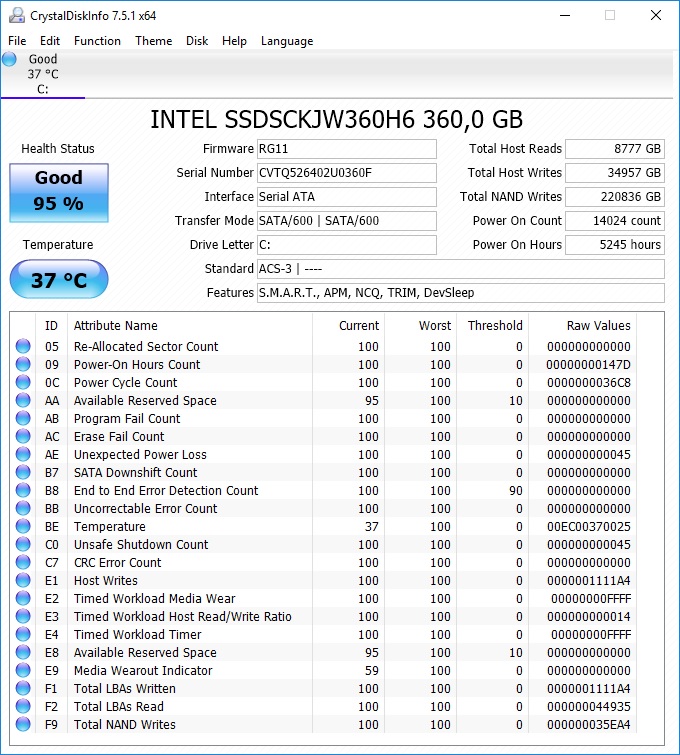Screen dimensions: 680x755
Task: Click Total NAND Writes value 220836 GB
Action: click(x=615, y=197)
